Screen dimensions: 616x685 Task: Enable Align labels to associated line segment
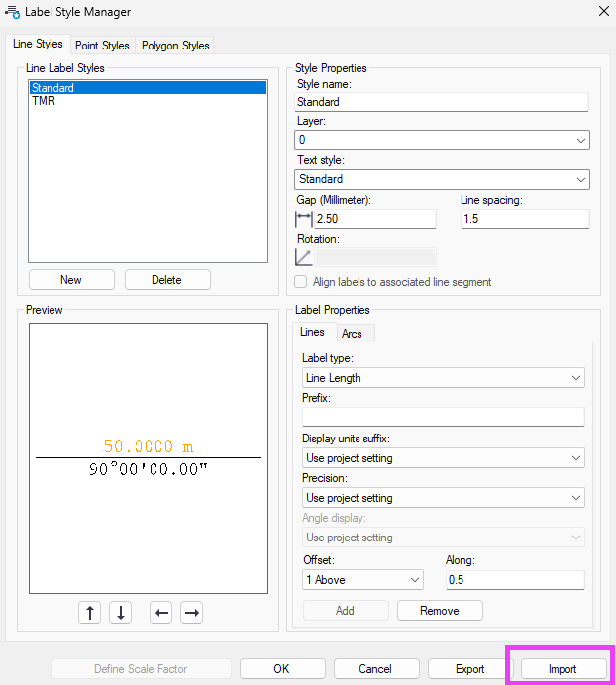pyautogui.click(x=301, y=282)
